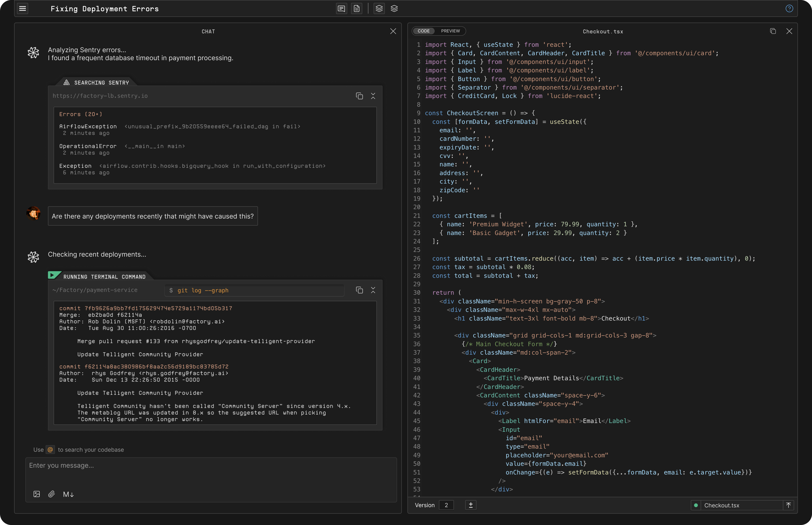
Task: Click the git log --graph command field
Action: [254, 290]
